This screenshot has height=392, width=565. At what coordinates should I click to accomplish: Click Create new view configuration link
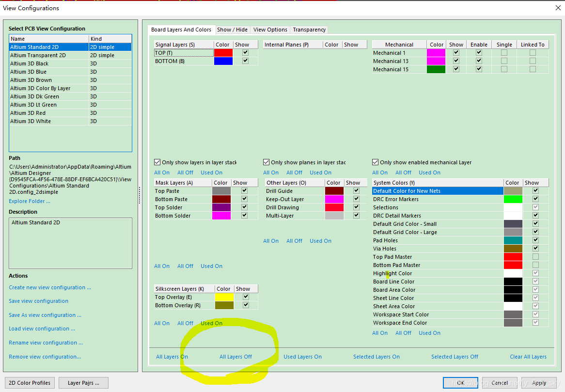pos(50,287)
